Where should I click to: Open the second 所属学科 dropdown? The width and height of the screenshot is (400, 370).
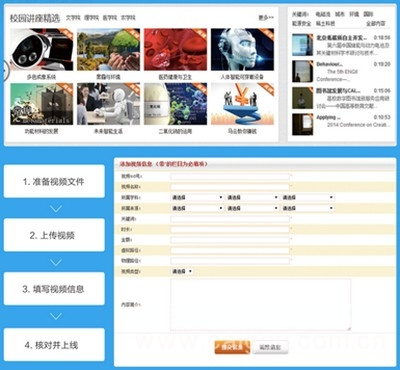tap(252, 198)
